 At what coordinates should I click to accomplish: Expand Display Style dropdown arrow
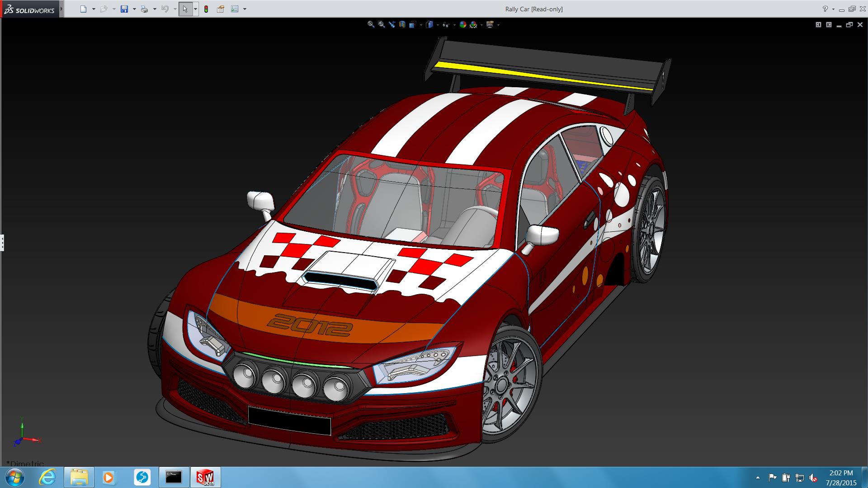point(438,25)
